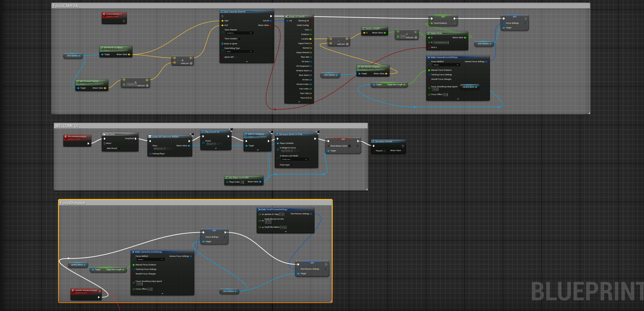The image size is (644, 311).
Task: Click the Location pin on Break Hit Result
Action: tap(310, 39)
